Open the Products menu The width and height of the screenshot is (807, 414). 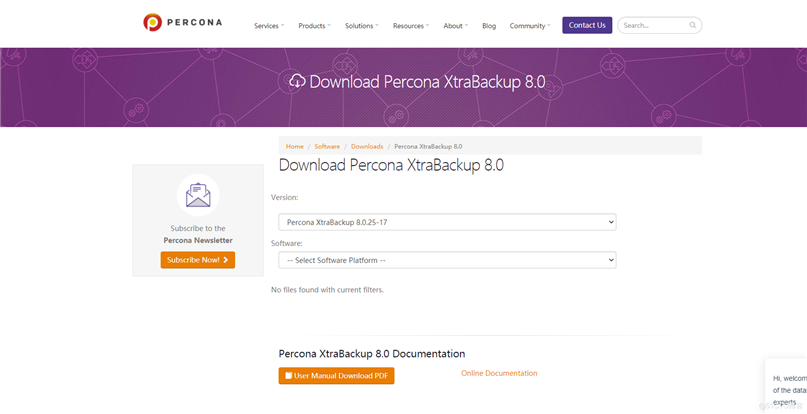[x=314, y=26]
